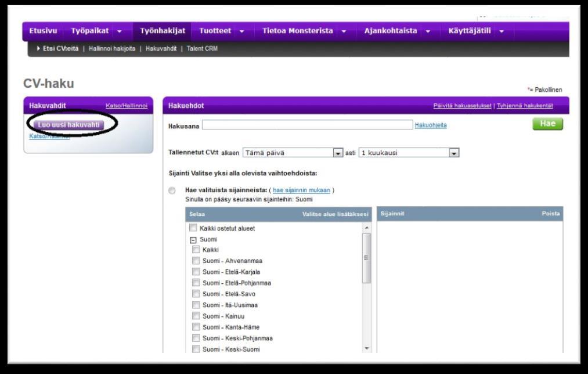Expand the Tuotteet dropdown arrow
This screenshot has width=588, height=374.
(242, 31)
